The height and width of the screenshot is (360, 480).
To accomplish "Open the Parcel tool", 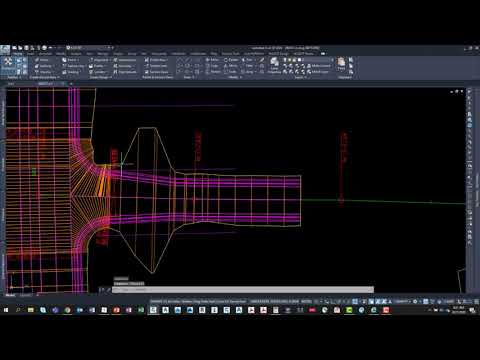I will coord(70,60).
